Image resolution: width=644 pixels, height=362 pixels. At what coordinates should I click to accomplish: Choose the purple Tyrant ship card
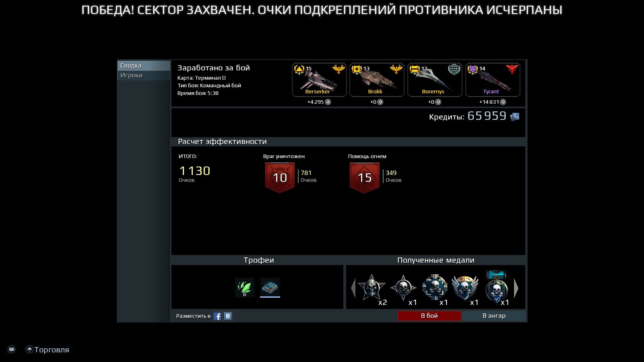[x=493, y=80]
